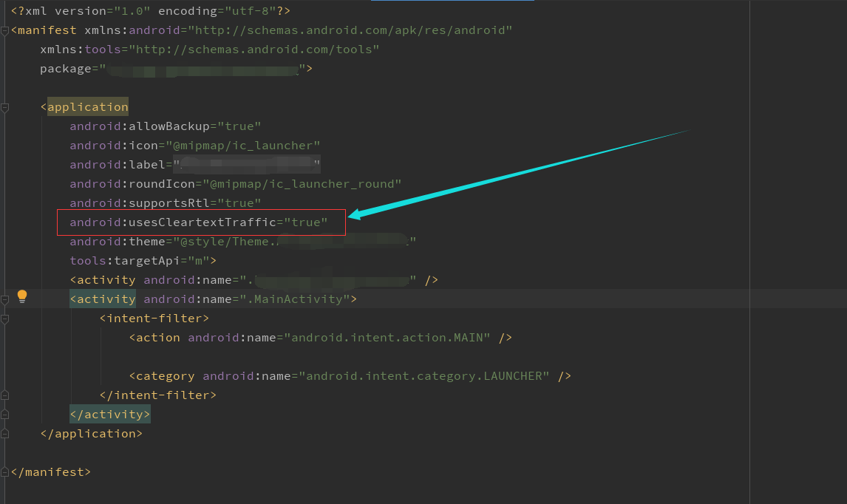Collapse the intent-filter block fold marker
Viewport: 847px width, 504px height.
tap(4, 318)
